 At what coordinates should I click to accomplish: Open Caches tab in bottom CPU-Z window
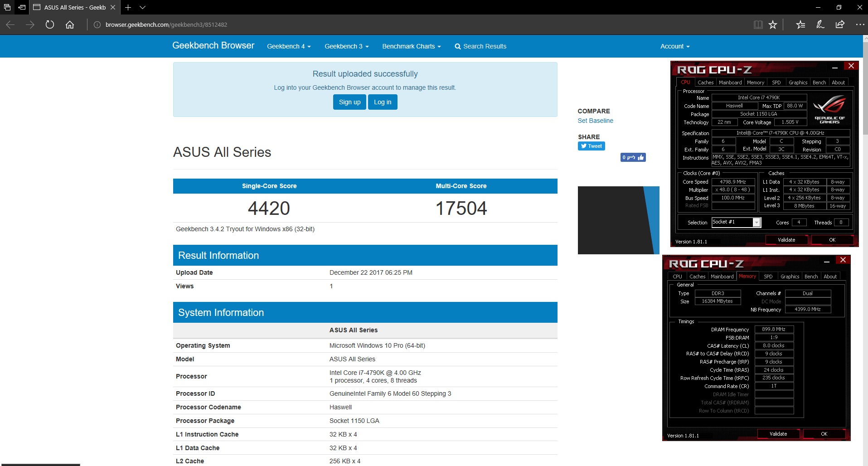(x=697, y=277)
